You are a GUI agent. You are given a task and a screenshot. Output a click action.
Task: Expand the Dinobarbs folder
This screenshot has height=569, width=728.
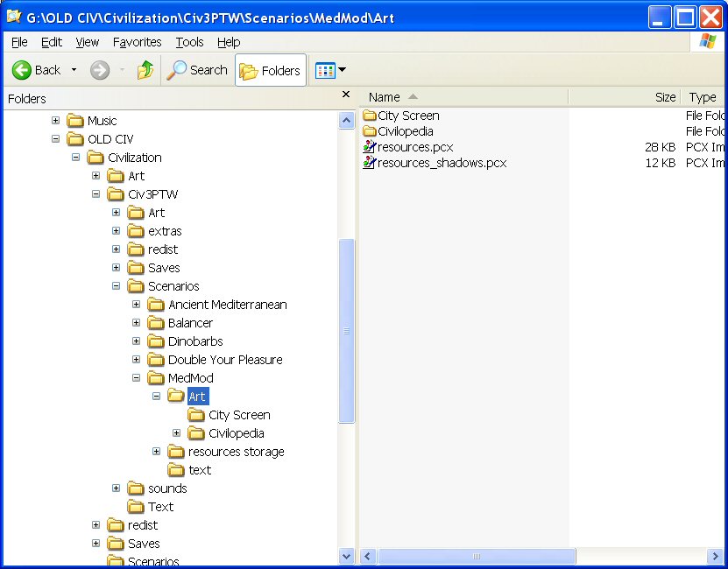click(x=136, y=341)
